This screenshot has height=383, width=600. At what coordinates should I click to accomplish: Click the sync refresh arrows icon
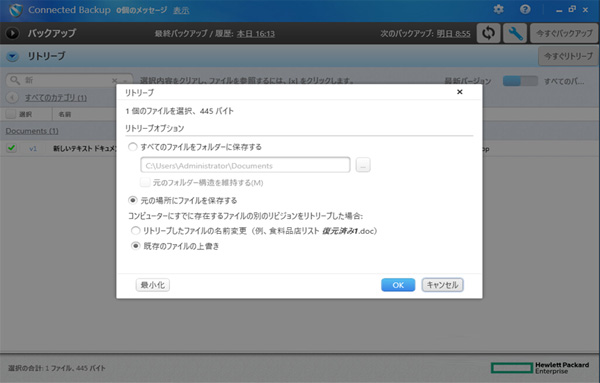click(488, 33)
